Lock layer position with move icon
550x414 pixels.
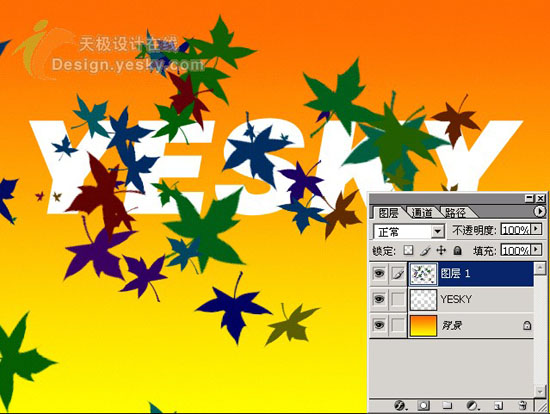pos(441,250)
